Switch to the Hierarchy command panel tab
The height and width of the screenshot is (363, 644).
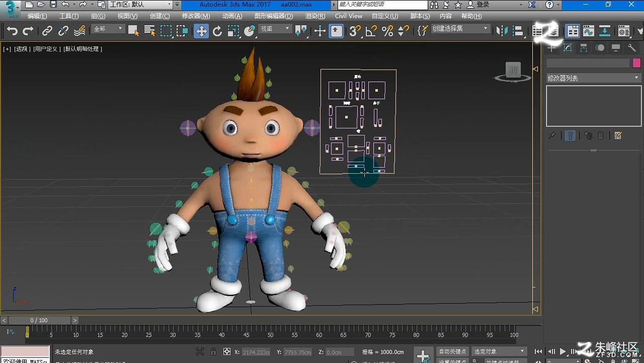click(x=584, y=48)
